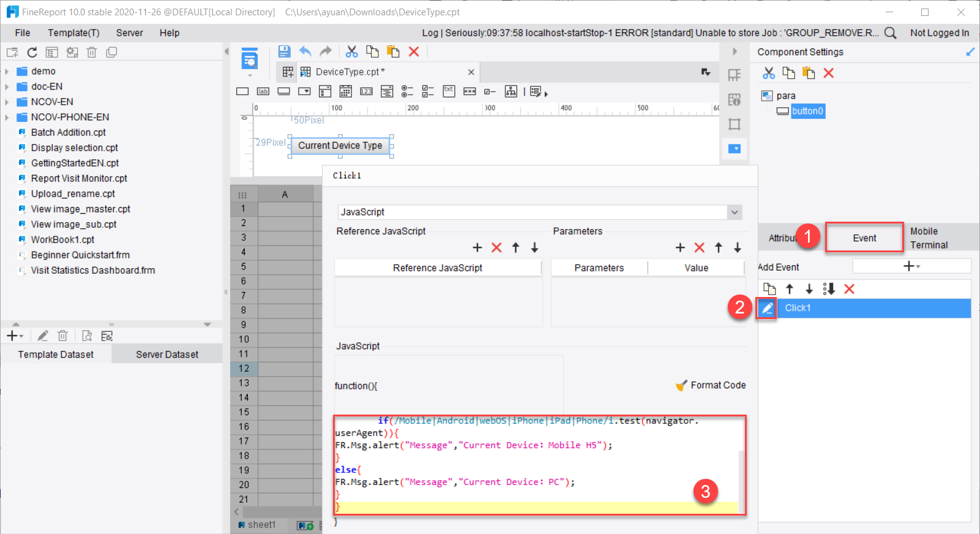The image size is (980, 534).
Task: Open the Add Event plus dropdown
Action: click(x=911, y=266)
